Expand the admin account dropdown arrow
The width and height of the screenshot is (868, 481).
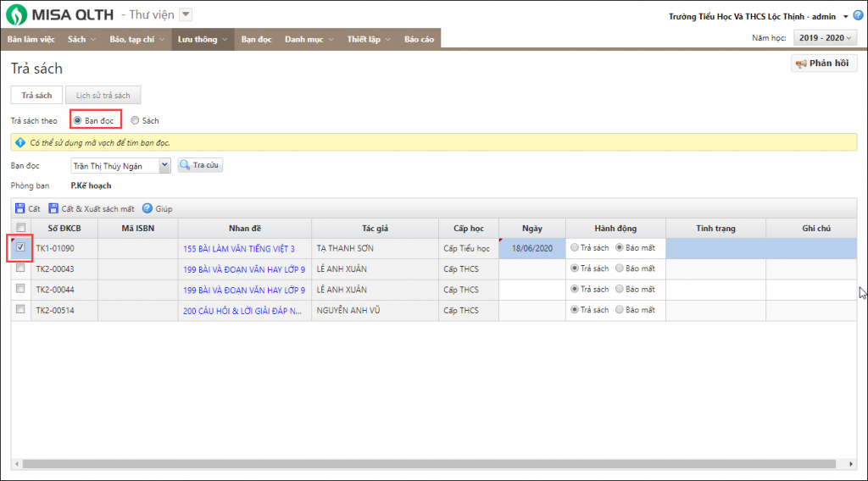pos(845,17)
